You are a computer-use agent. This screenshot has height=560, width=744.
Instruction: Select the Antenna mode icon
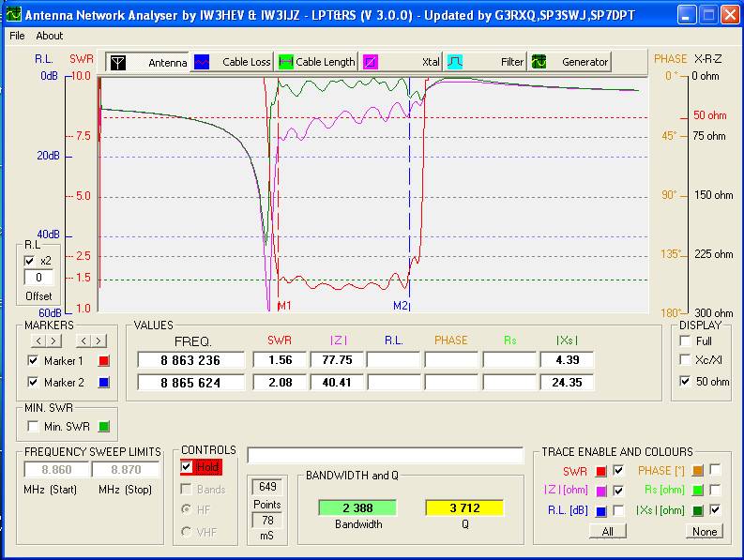click(x=118, y=62)
